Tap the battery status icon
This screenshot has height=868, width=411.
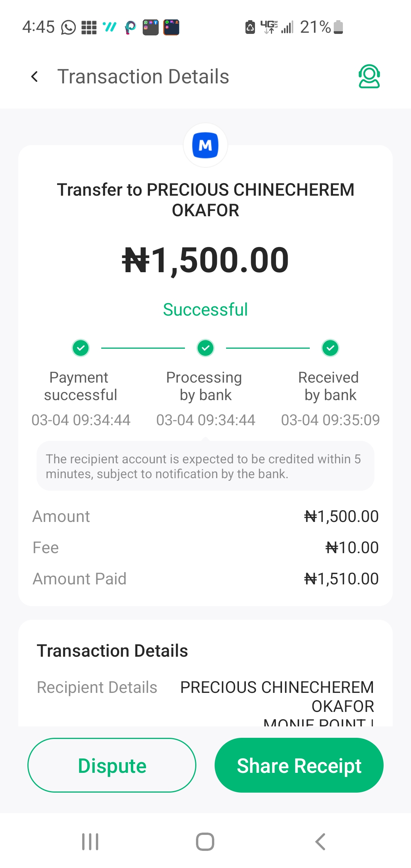[338, 27]
